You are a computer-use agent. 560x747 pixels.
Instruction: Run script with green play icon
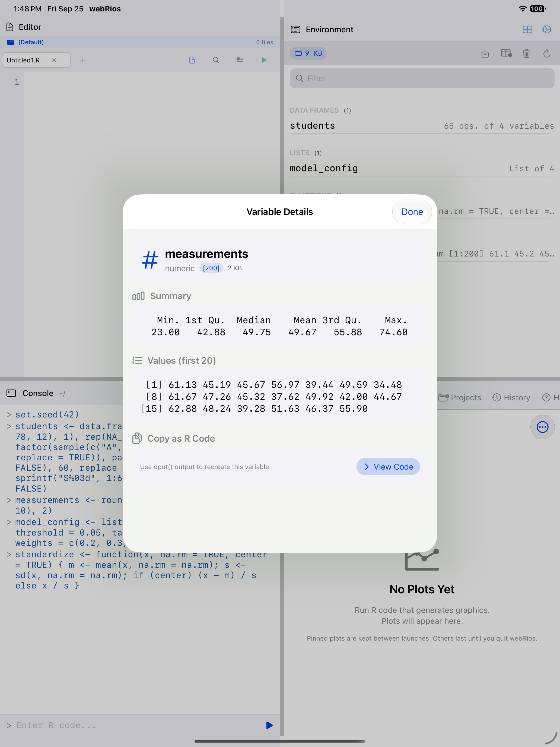tap(264, 60)
